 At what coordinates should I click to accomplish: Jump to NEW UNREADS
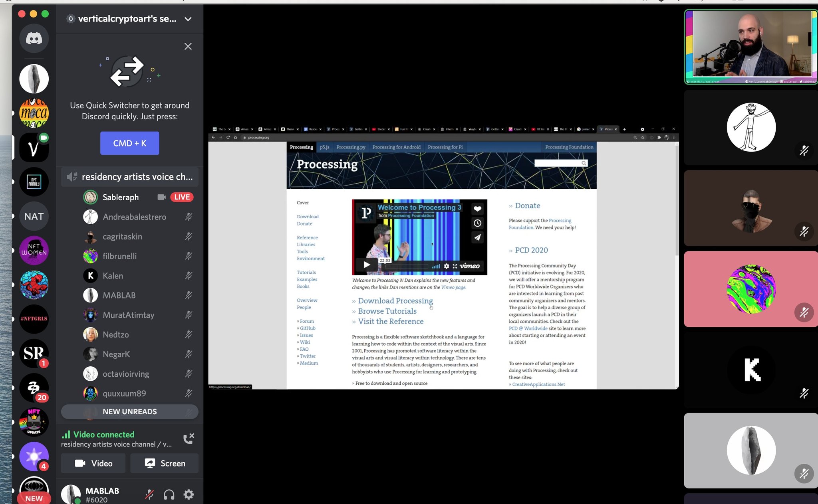[130, 412]
